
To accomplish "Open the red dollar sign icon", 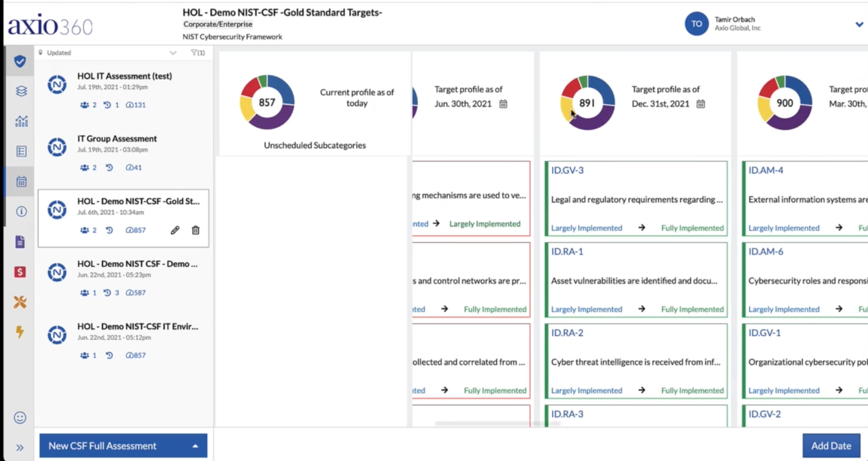I will point(20,272).
